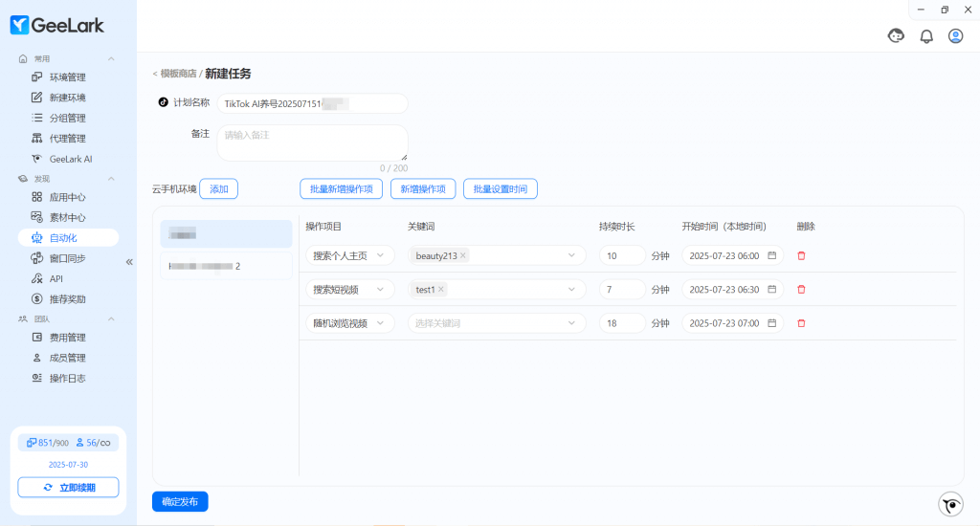Open 环境管理 in the sidebar
This screenshot has width=980, height=526.
[67, 77]
